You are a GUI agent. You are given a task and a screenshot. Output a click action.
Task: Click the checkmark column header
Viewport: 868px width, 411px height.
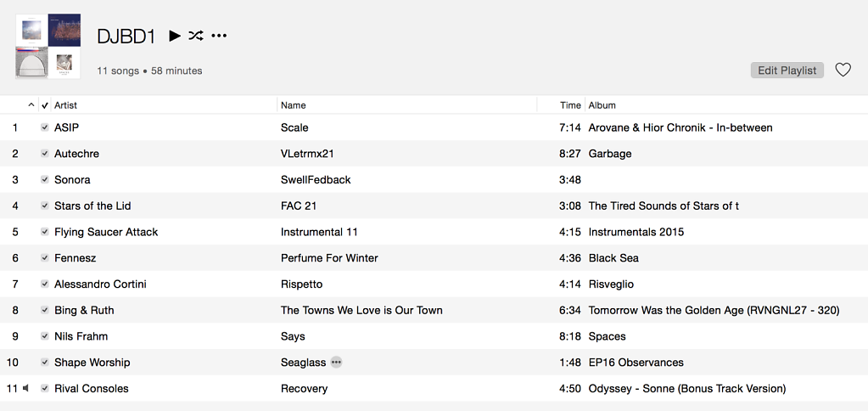click(45, 105)
